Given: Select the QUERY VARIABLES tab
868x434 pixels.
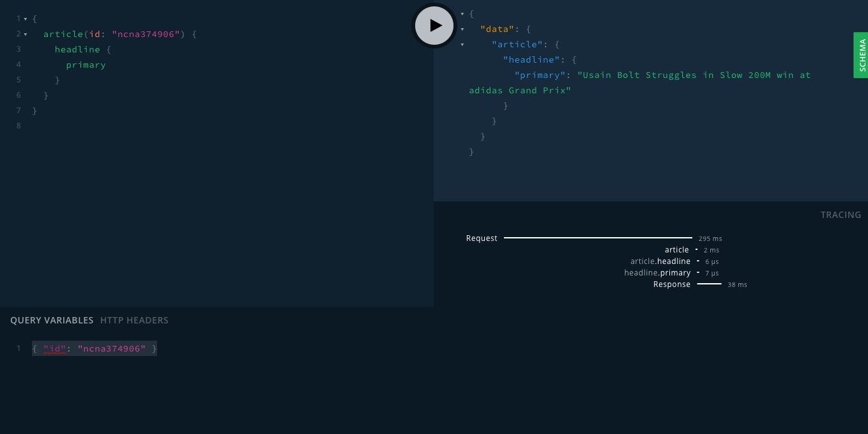Looking at the screenshot, I should click(52, 320).
